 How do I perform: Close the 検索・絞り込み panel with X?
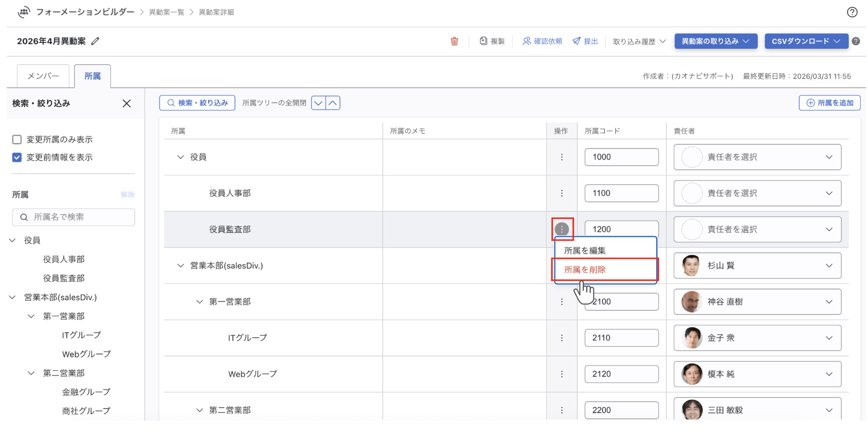coord(126,103)
